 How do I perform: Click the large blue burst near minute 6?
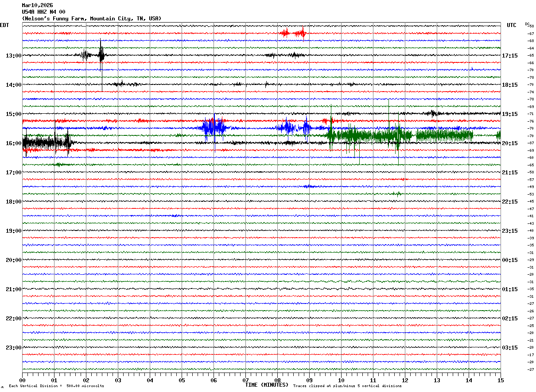coord(214,128)
